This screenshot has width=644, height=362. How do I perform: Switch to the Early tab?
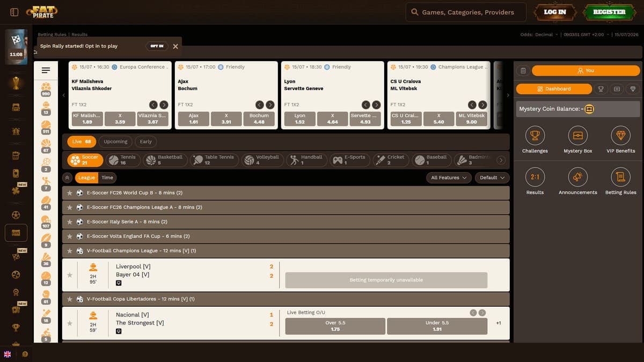(x=146, y=142)
